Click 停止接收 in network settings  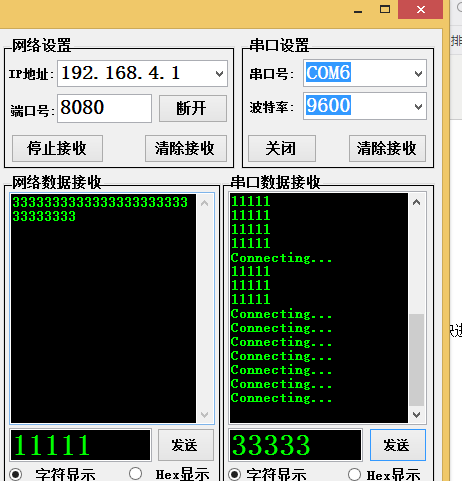point(57,148)
